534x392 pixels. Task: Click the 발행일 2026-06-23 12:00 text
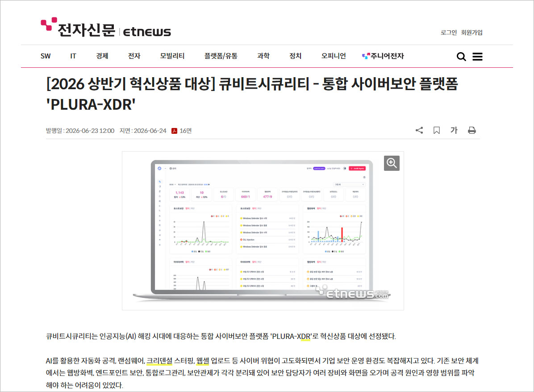[x=80, y=131]
